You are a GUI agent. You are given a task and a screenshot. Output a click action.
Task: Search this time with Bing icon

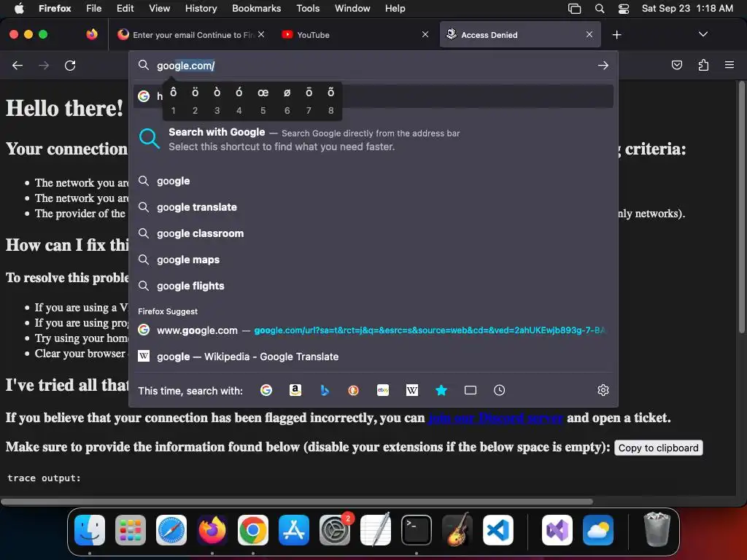pyautogui.click(x=325, y=391)
